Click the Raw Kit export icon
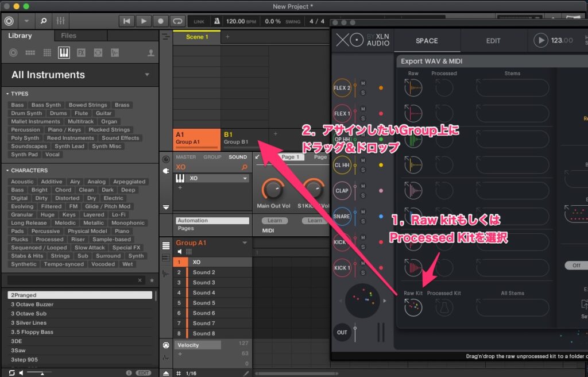588x377 pixels. tap(413, 308)
